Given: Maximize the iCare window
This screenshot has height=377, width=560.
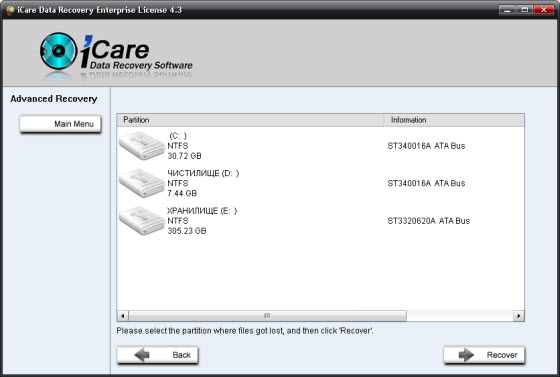Looking at the screenshot, I should point(524,10).
